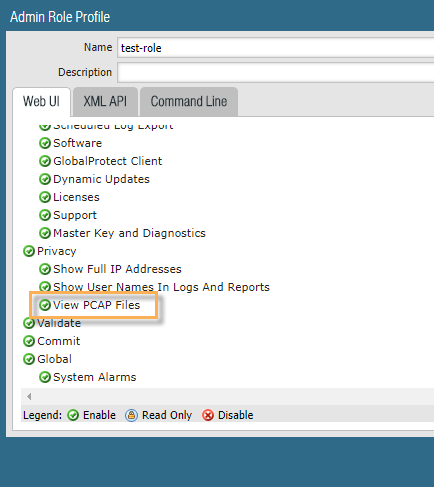Select the Privacy tree node

[57, 251]
